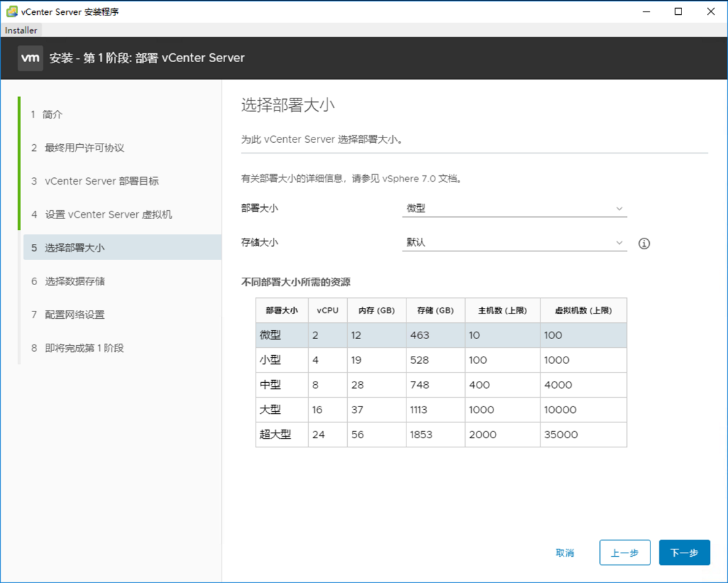Click the vCPU column header
Image resolution: width=728 pixels, height=583 pixels.
point(328,311)
